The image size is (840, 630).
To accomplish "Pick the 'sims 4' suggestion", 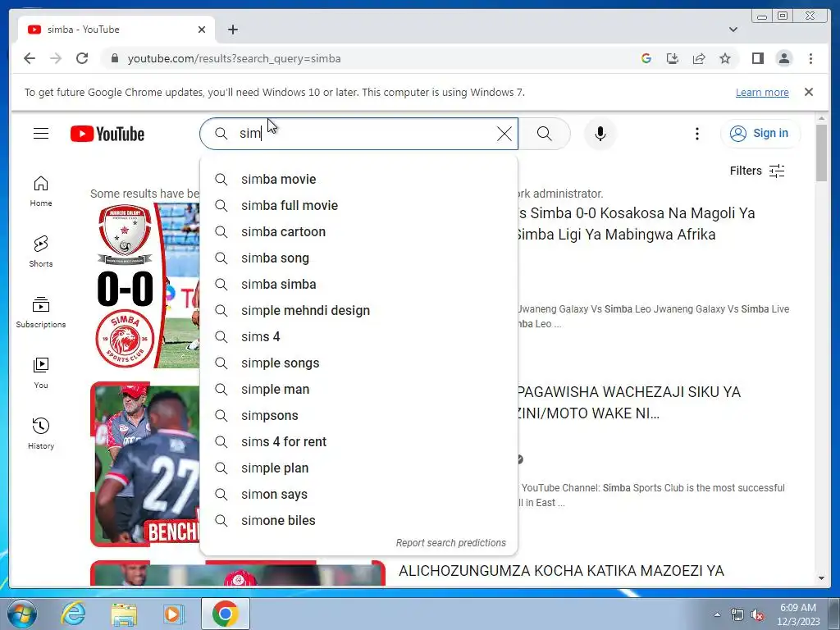I will [358, 336].
